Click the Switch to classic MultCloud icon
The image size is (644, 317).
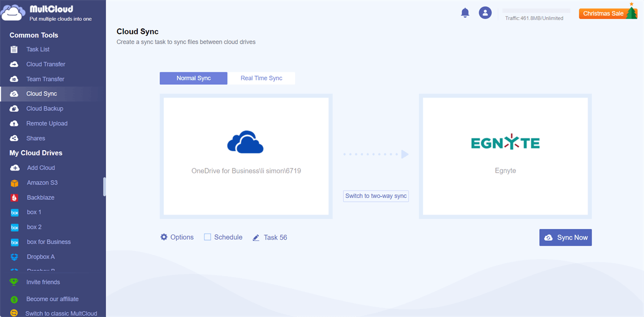coord(14,313)
